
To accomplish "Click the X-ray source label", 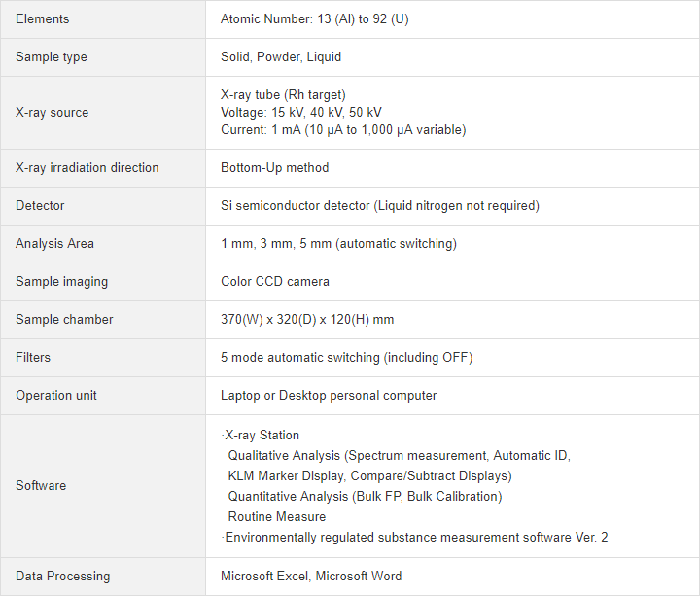I will [52, 113].
